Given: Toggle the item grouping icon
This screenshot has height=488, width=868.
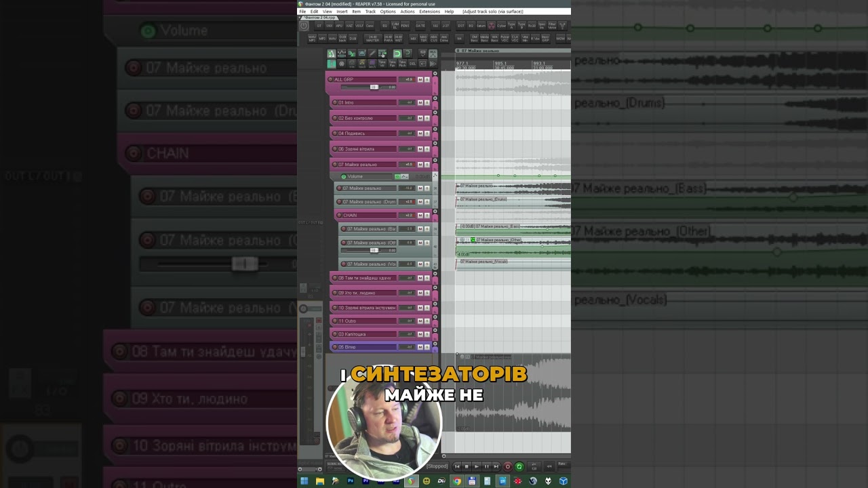Looking at the screenshot, I should 351,54.
